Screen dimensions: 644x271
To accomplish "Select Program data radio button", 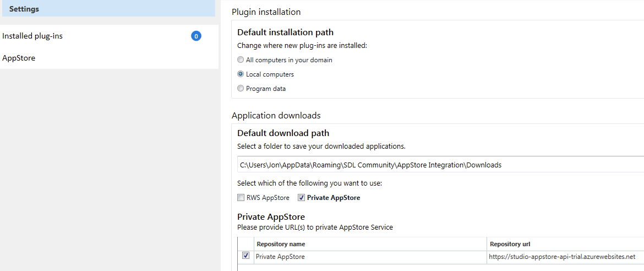I will click(241, 89).
